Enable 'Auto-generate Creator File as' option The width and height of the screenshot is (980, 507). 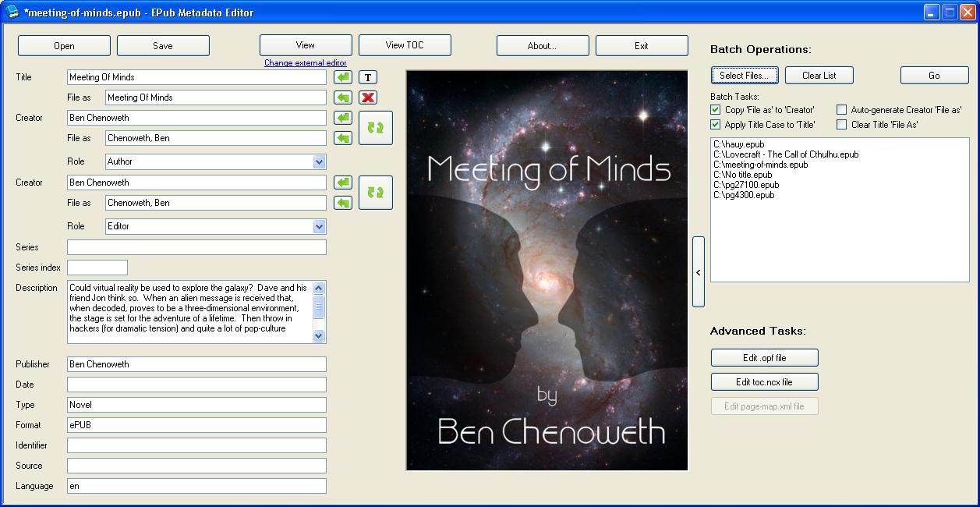pyautogui.click(x=841, y=110)
